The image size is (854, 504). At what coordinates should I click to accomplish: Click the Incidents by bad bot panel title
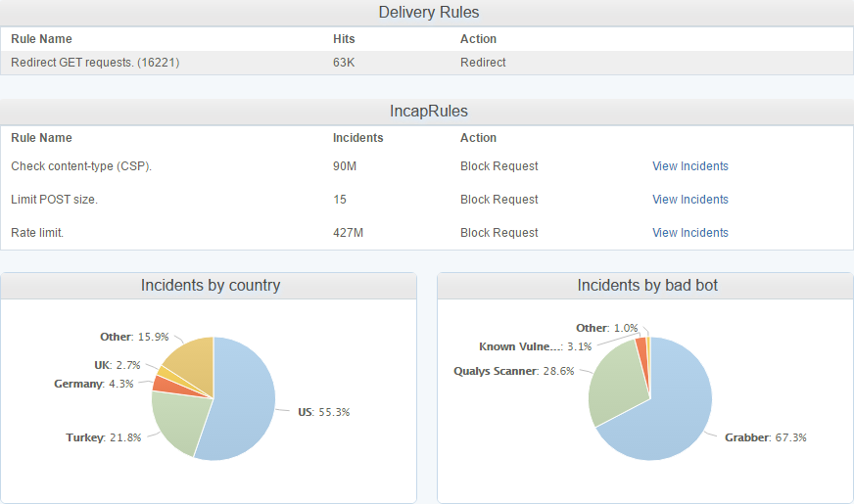click(x=647, y=286)
